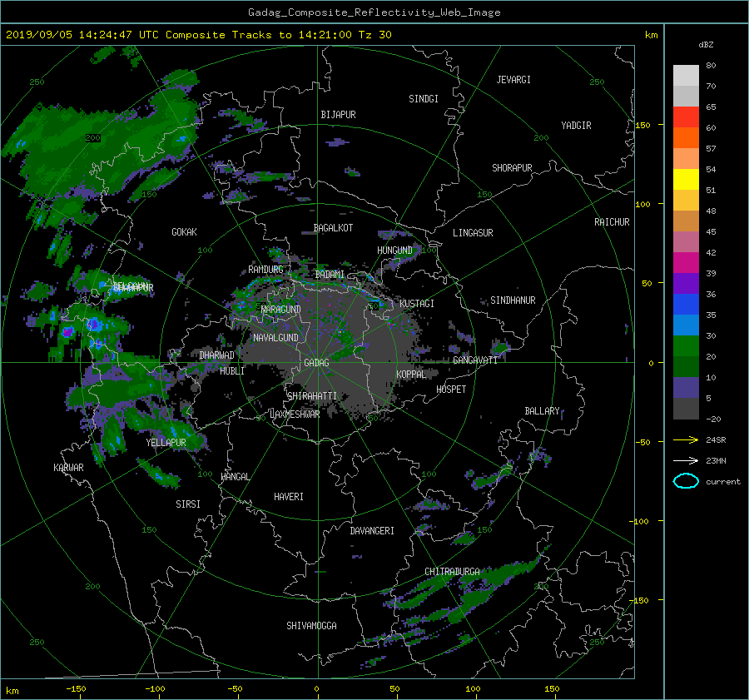Click the white 23MN arrow legend icon

pyautogui.click(x=686, y=461)
